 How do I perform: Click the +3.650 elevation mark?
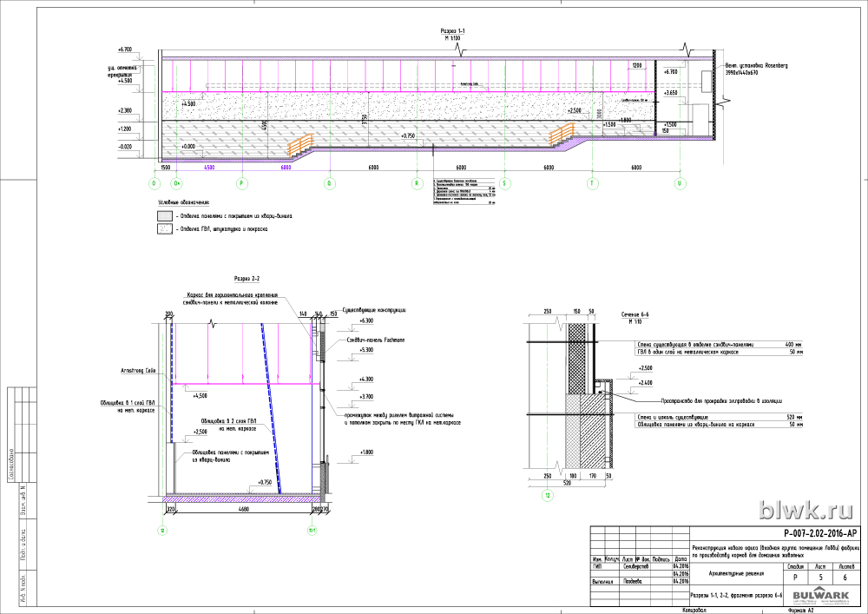click(670, 93)
